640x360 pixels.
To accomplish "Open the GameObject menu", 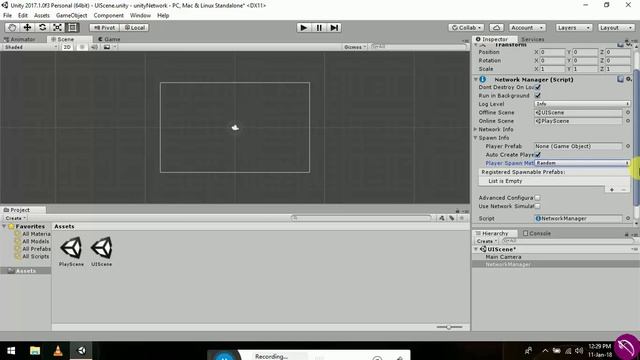I will tap(71, 16).
